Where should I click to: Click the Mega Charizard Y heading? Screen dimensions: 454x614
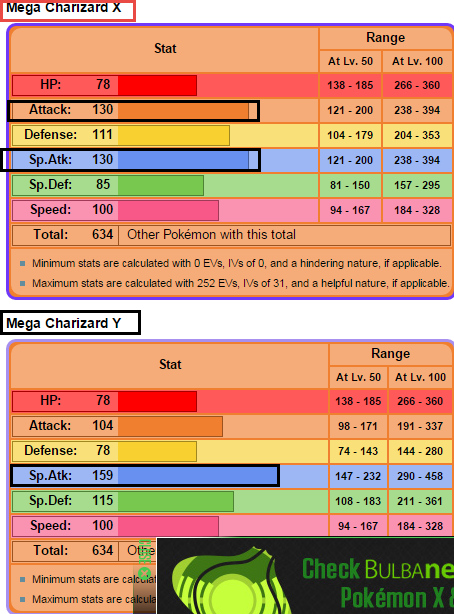coord(63,323)
